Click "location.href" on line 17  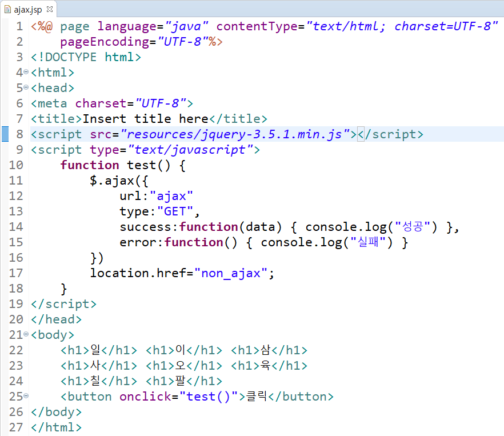(x=138, y=273)
